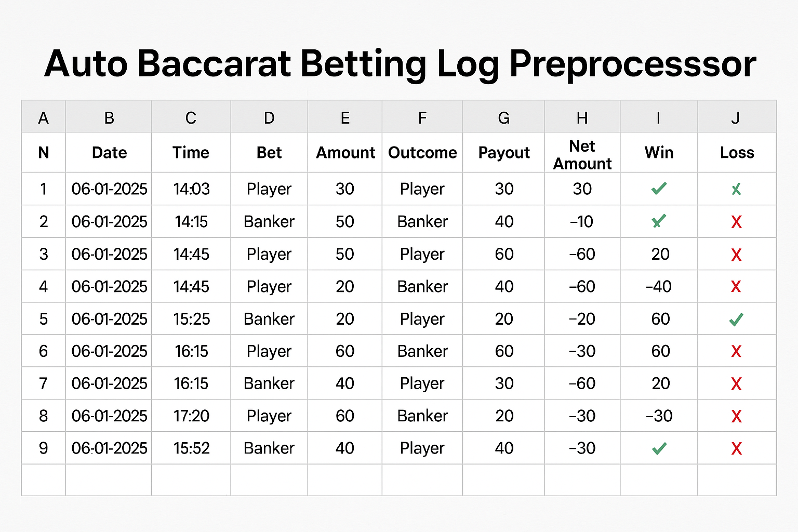Select column header A

click(x=44, y=117)
